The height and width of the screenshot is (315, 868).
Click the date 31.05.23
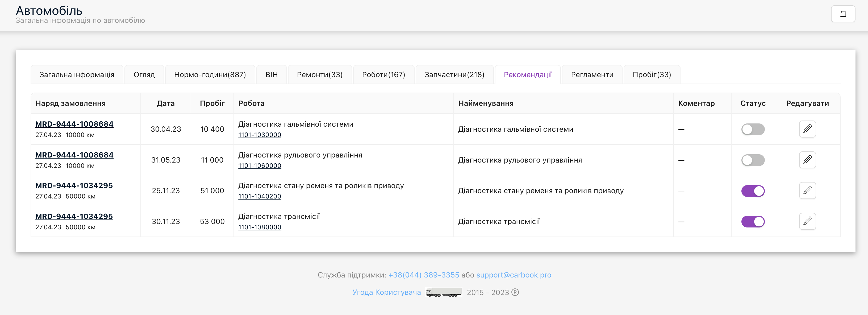click(165, 160)
